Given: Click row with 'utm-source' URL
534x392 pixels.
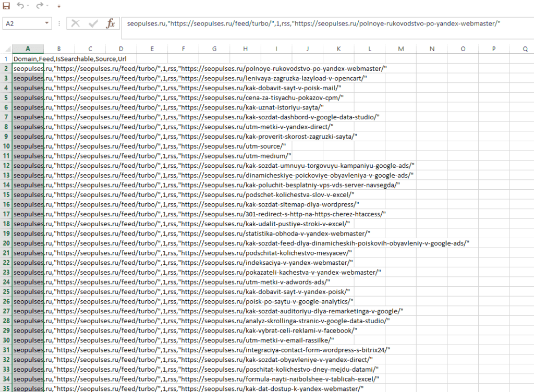Looking at the screenshot, I should (150, 146).
